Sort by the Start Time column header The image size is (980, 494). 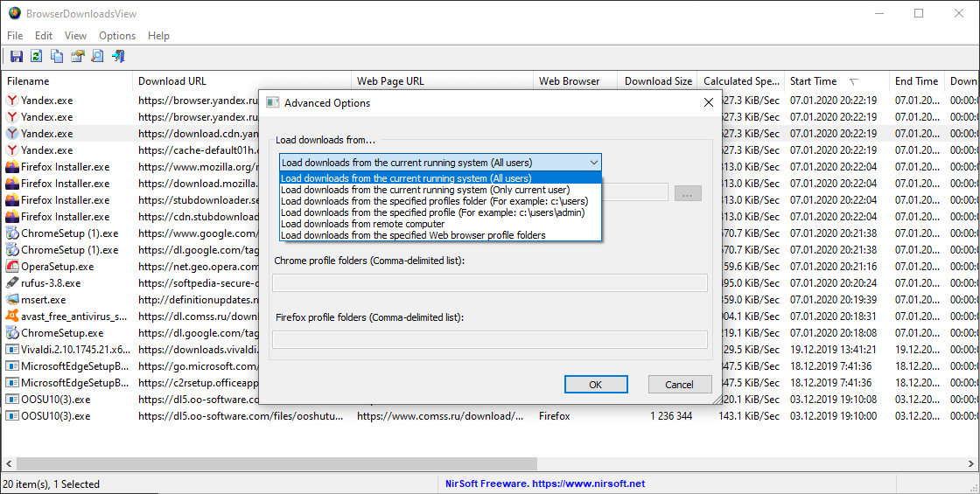836,81
